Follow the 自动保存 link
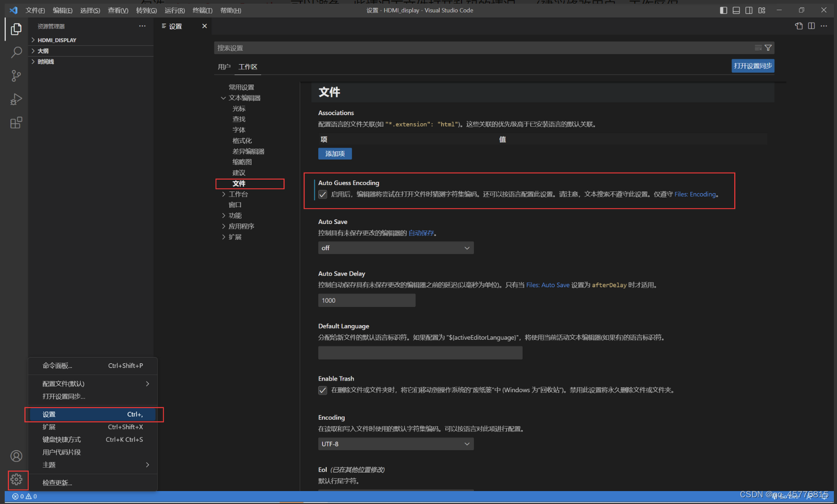Image resolution: width=837 pixels, height=504 pixels. [x=421, y=233]
